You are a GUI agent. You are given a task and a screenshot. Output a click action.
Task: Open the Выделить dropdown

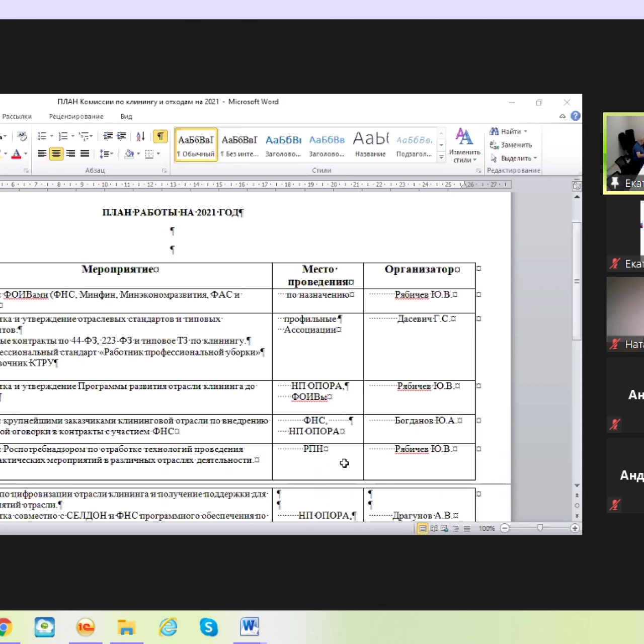(x=514, y=158)
